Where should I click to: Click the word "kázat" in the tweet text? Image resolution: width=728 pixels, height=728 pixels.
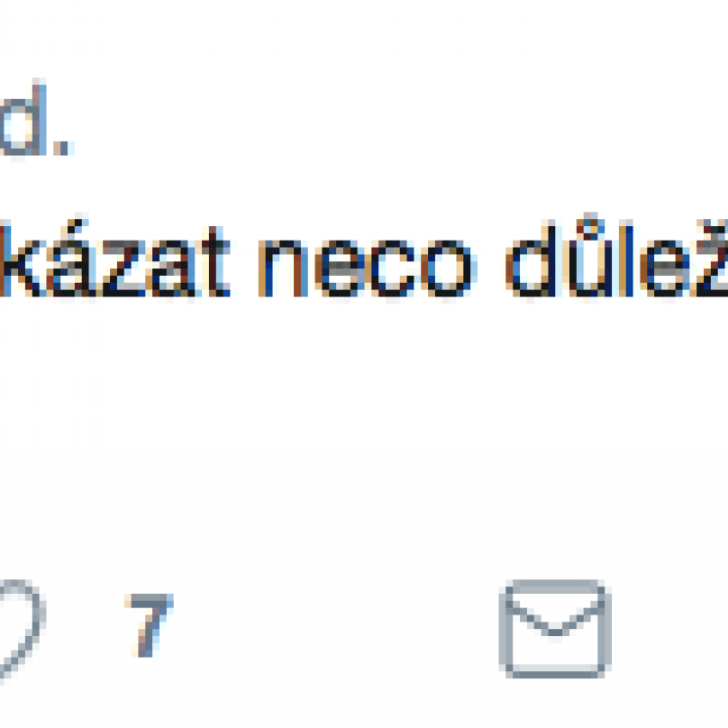115,261
